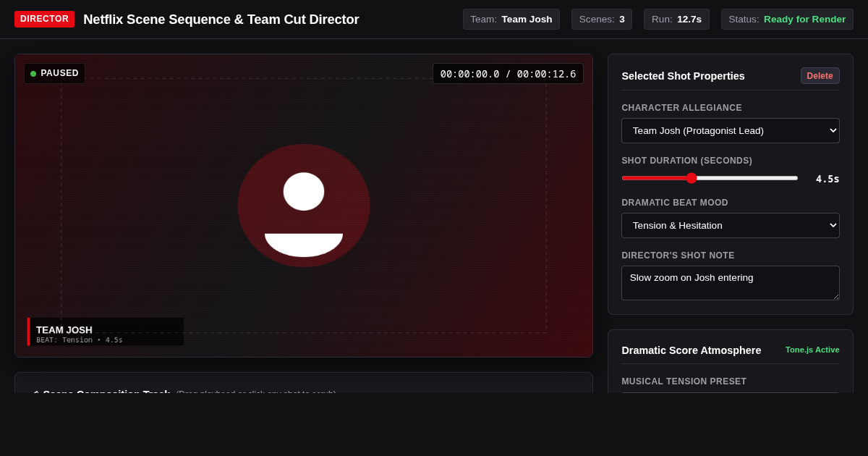Adjust the Shot Duration slider

click(x=710, y=178)
